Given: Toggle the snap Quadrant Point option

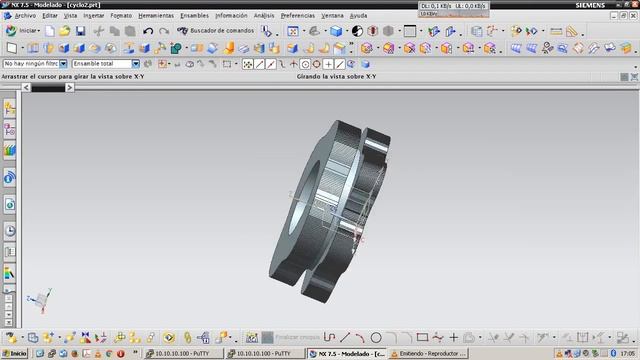Looking at the screenshot, I should point(316,64).
